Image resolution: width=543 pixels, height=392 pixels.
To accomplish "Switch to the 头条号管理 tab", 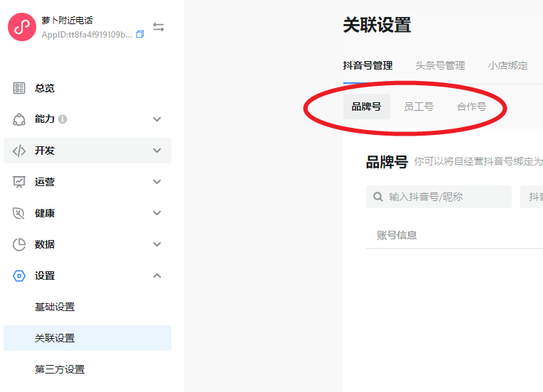I will pyautogui.click(x=440, y=65).
